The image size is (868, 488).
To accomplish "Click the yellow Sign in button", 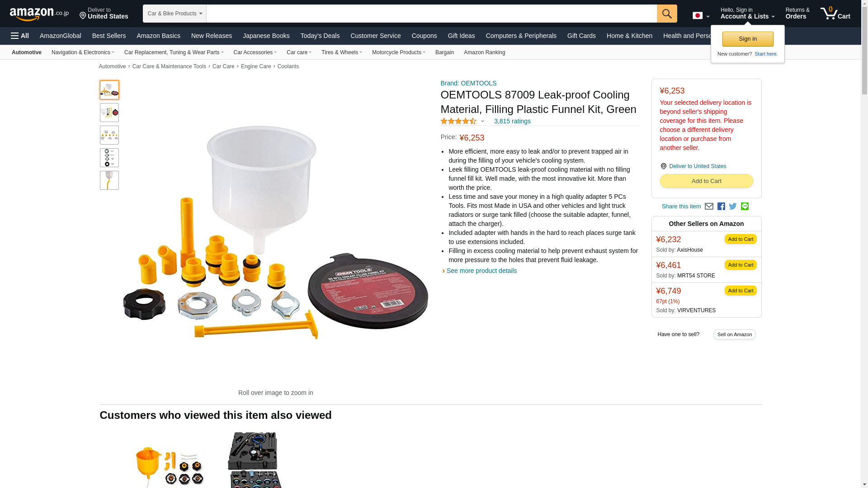I will click(x=748, y=39).
